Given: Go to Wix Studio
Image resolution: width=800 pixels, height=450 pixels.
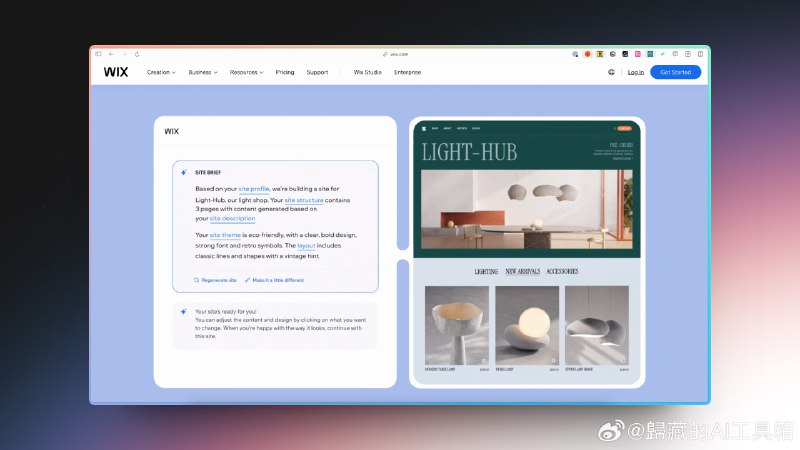Looking at the screenshot, I should coord(367,72).
